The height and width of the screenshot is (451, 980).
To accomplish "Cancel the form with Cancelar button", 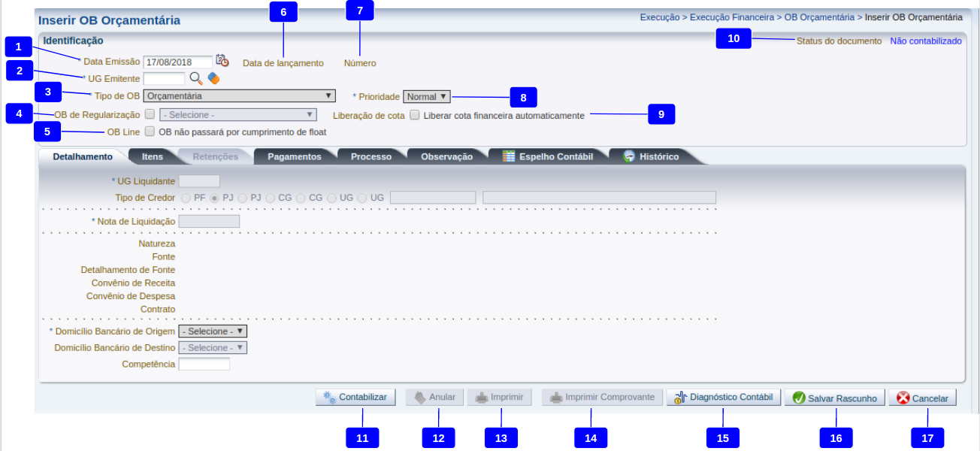I will [x=922, y=398].
